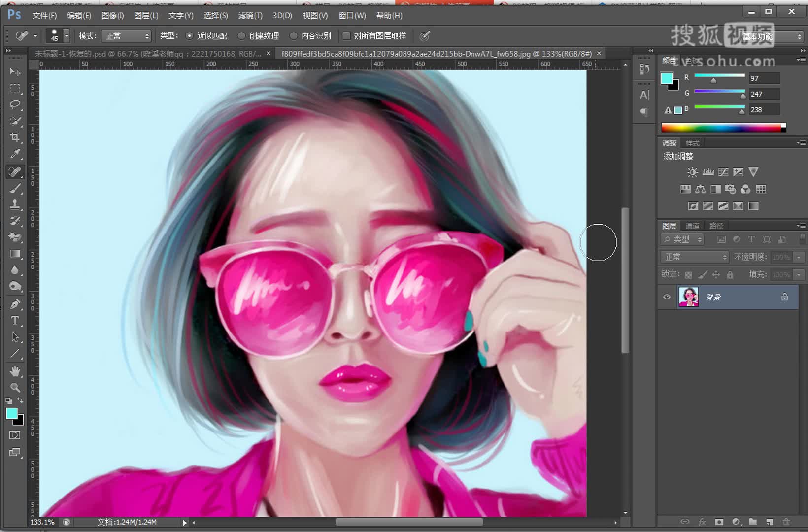Select the Quick Selection tool
Viewport: 808px width, 532px height.
pos(15,121)
